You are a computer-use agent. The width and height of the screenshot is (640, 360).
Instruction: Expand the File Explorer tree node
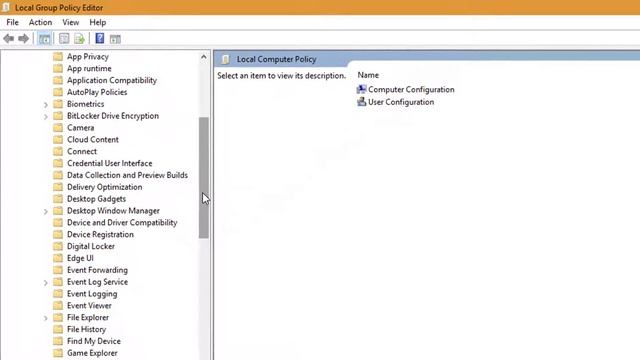(46, 318)
